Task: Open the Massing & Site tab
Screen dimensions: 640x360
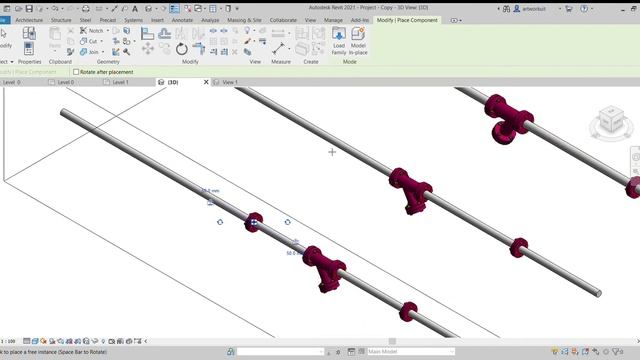Action: point(244,20)
